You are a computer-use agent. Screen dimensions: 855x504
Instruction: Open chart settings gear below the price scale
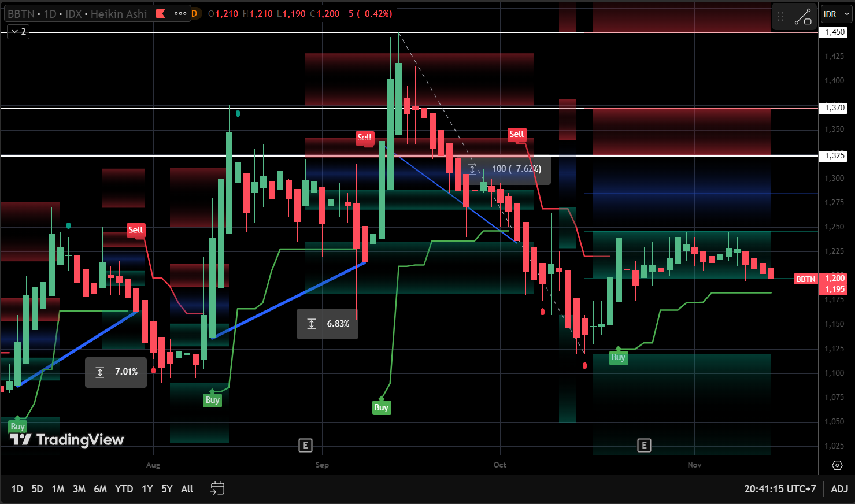pos(837,465)
